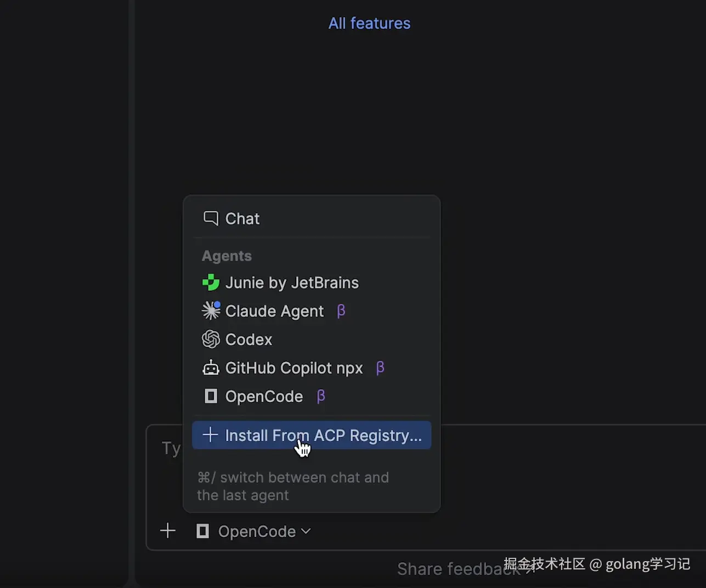
Task: Pick the Codex agent entry
Action: click(248, 340)
